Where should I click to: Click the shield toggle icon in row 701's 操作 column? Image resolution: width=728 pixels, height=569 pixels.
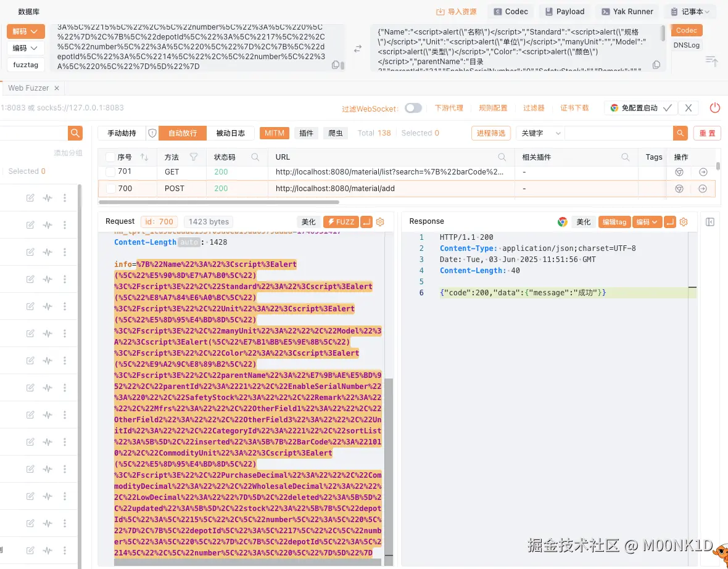[679, 172]
